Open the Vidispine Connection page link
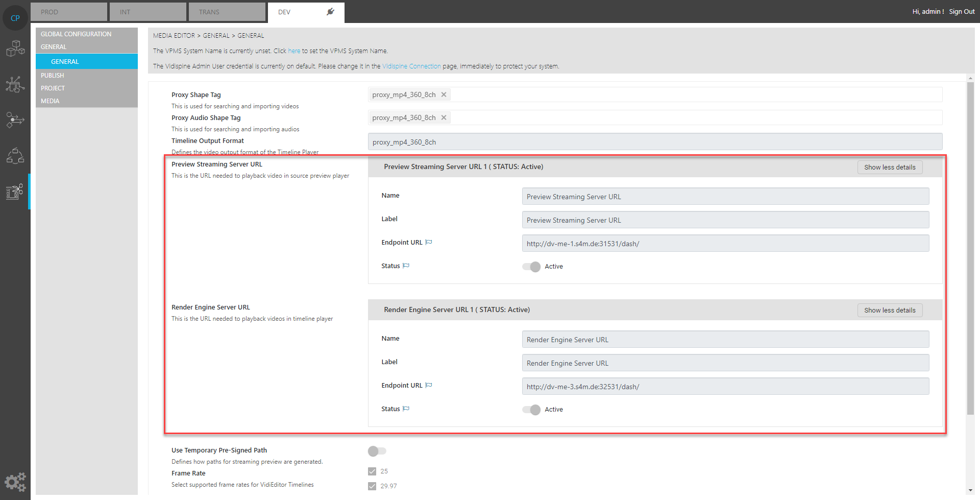Viewport: 980px width, 500px height. pyautogui.click(x=411, y=66)
